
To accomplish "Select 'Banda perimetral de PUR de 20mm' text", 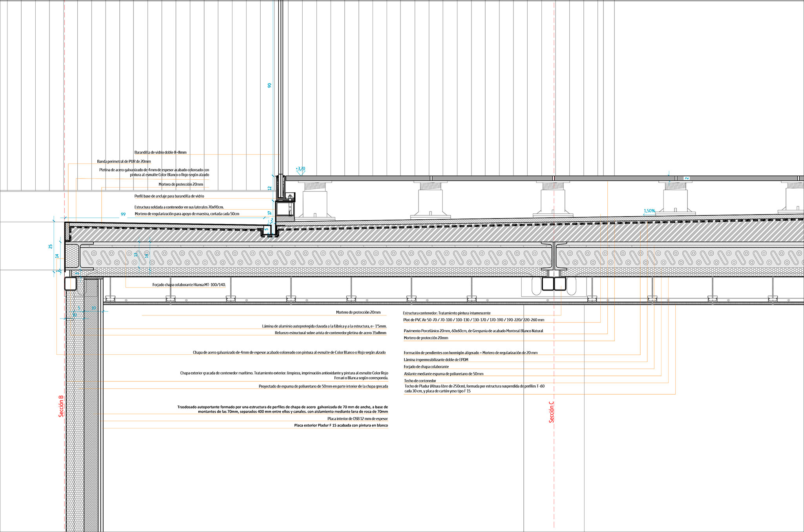I will click(124, 162).
